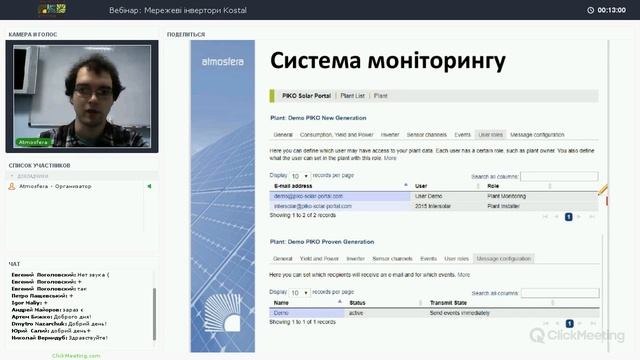Sort the Transmit State column via its handle

(x=553, y=303)
